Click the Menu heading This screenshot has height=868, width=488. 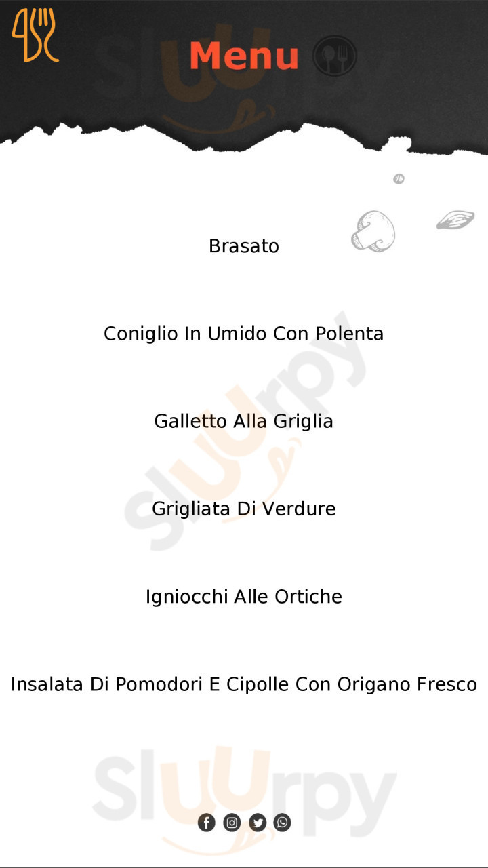(x=244, y=56)
